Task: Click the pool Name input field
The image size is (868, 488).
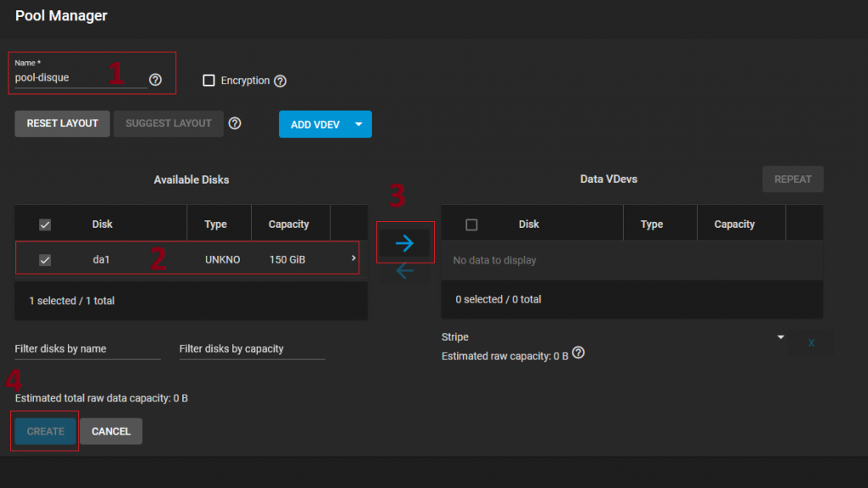Action: coord(81,78)
